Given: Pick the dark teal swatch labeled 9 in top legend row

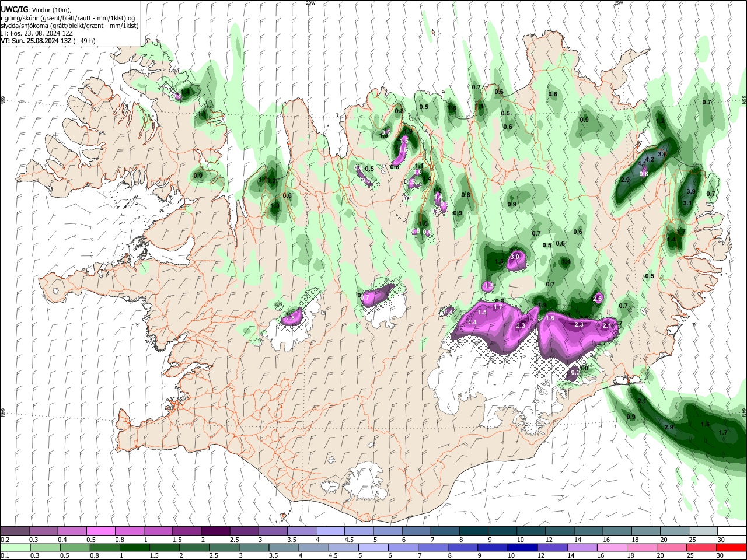Looking at the screenshot, I should [x=502, y=531].
